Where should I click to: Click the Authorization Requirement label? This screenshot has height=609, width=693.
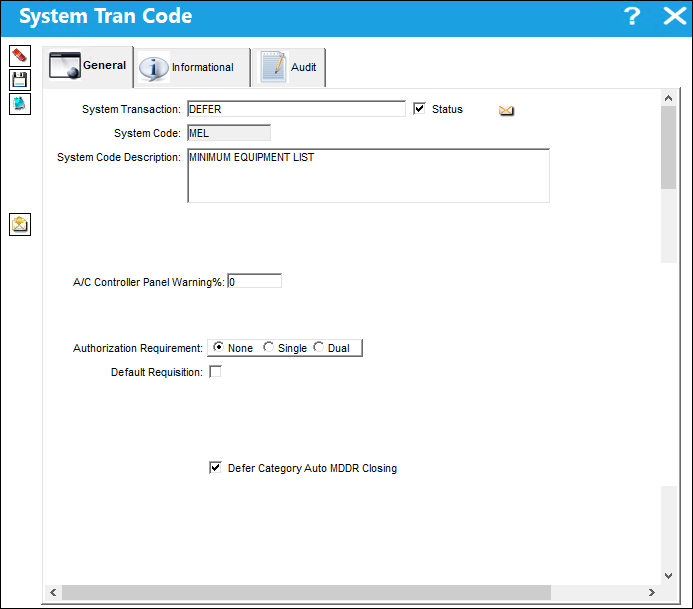tap(137, 348)
